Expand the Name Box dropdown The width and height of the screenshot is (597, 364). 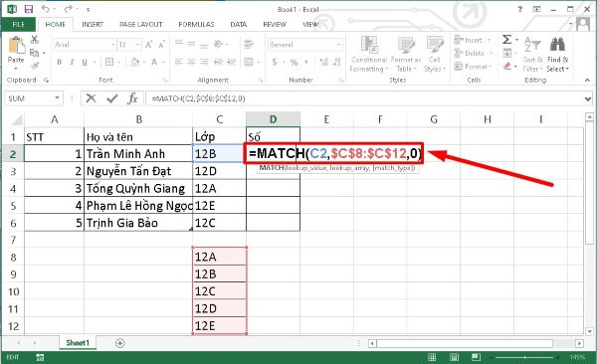point(57,98)
